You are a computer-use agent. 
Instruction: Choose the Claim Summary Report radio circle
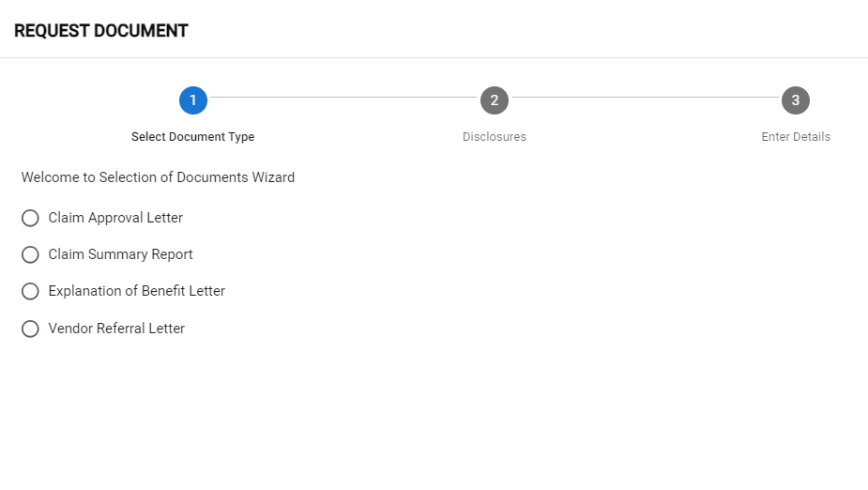click(30, 254)
